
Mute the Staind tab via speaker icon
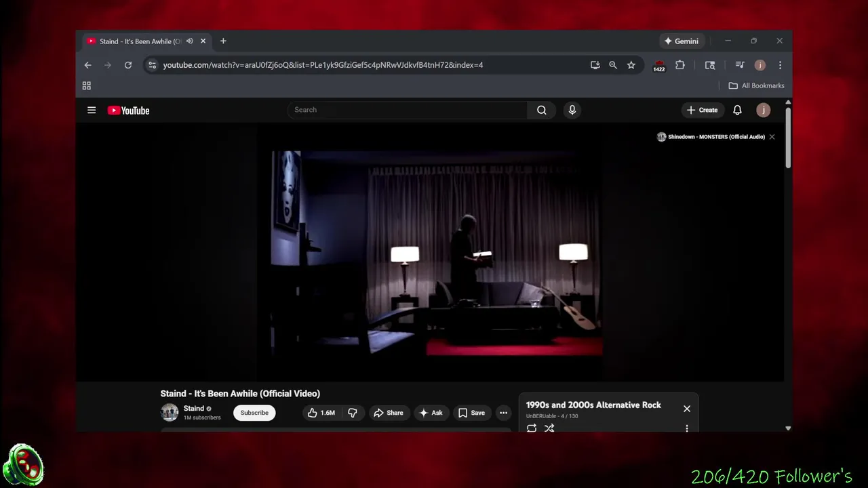(x=190, y=41)
